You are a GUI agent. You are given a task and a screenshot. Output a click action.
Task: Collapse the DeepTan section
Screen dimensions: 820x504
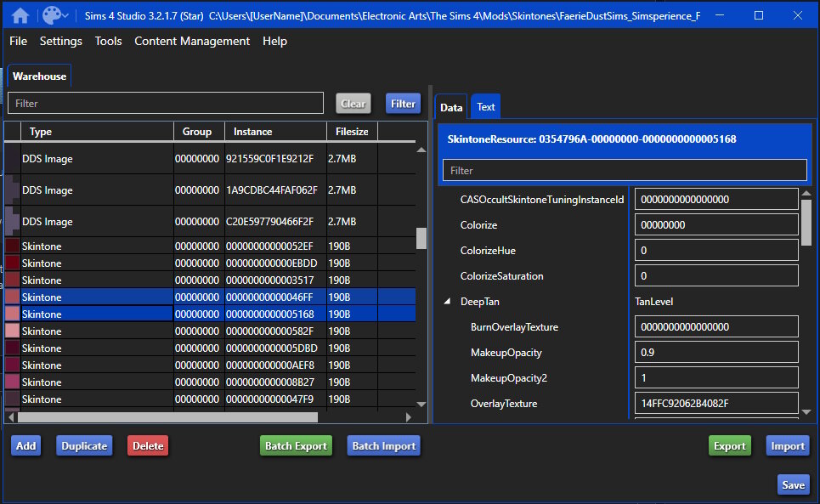447,302
